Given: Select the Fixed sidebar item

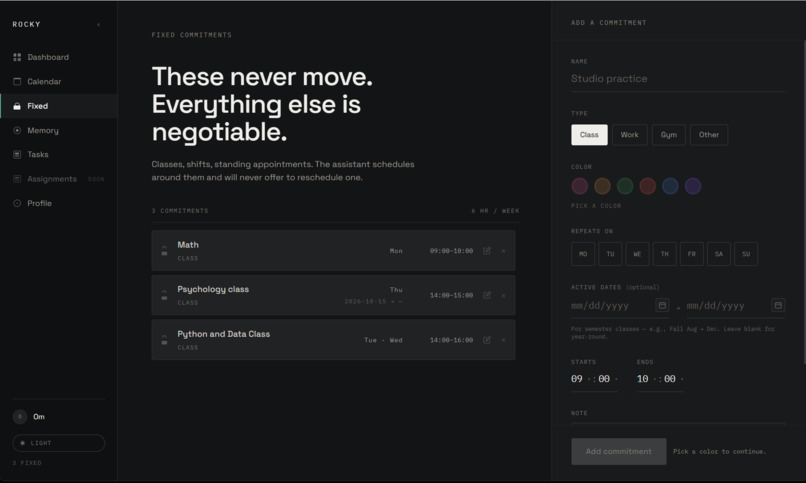Looking at the screenshot, I should pyautogui.click(x=59, y=106).
